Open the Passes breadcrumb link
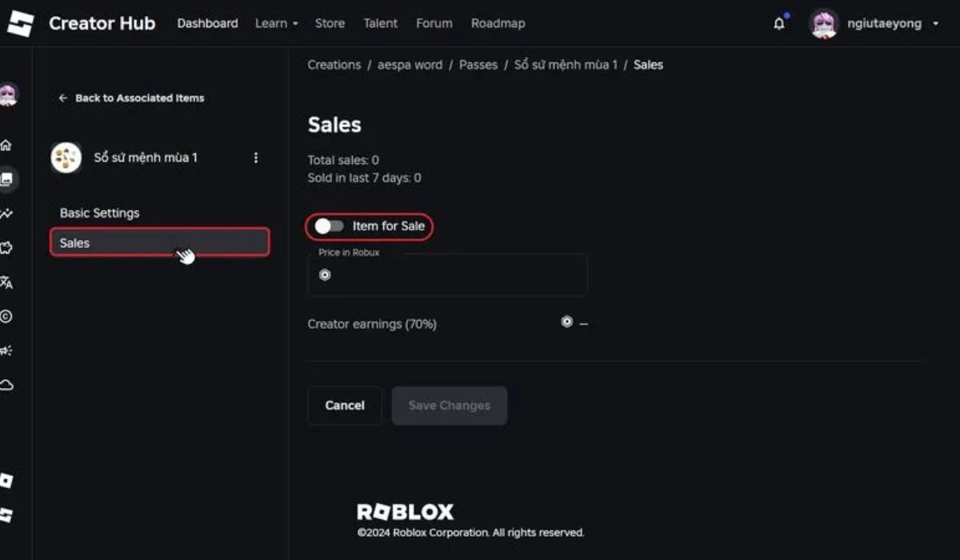This screenshot has height=560, width=960. click(478, 65)
